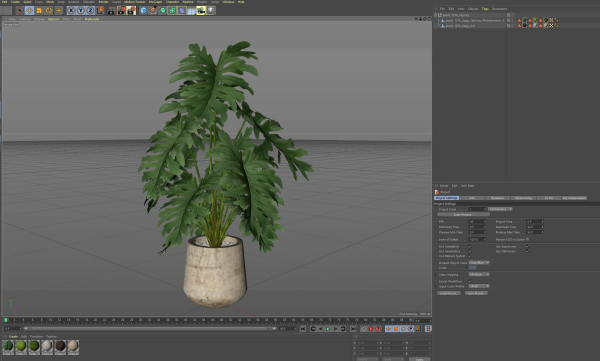
Task: Select the first dark green leaf material
Action: [8, 346]
